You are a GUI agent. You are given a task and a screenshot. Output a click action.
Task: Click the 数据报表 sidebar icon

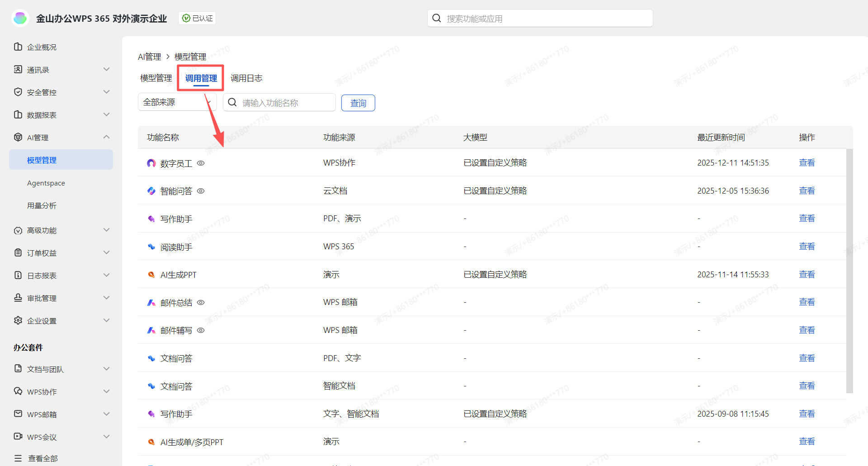coord(18,114)
